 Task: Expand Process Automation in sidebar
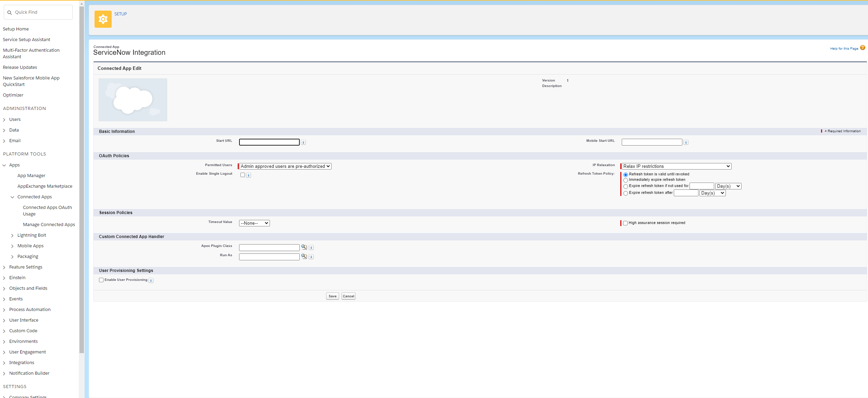click(4, 310)
